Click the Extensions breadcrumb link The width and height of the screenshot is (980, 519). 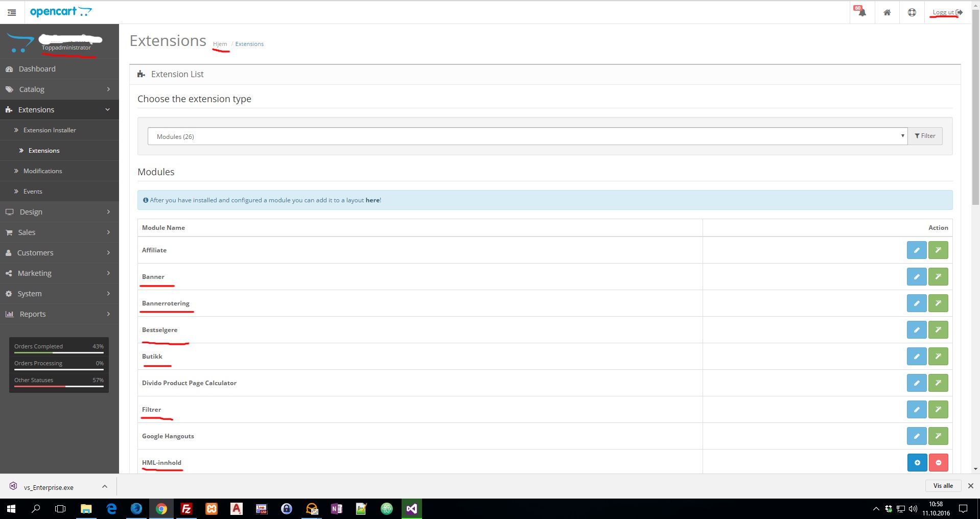point(249,44)
